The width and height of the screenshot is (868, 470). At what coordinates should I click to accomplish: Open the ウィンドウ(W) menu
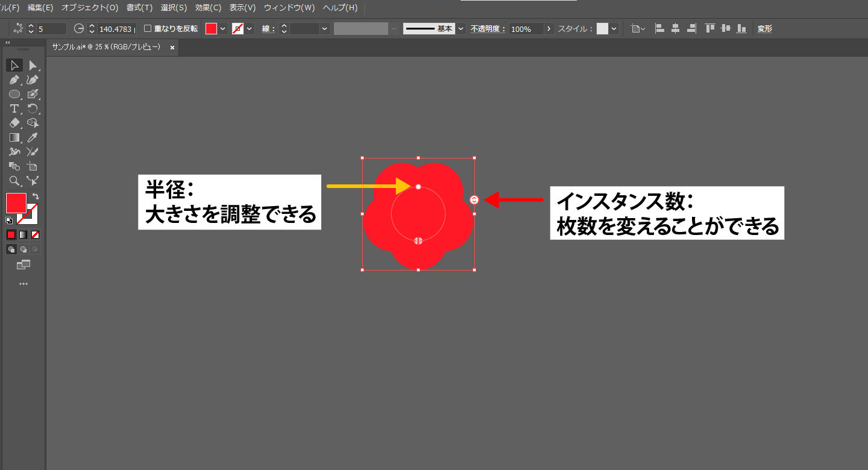tap(289, 8)
